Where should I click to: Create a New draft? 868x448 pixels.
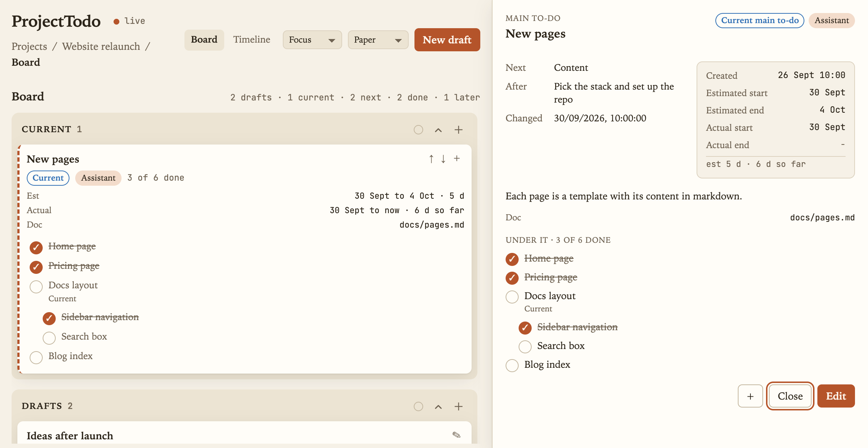pyautogui.click(x=447, y=40)
